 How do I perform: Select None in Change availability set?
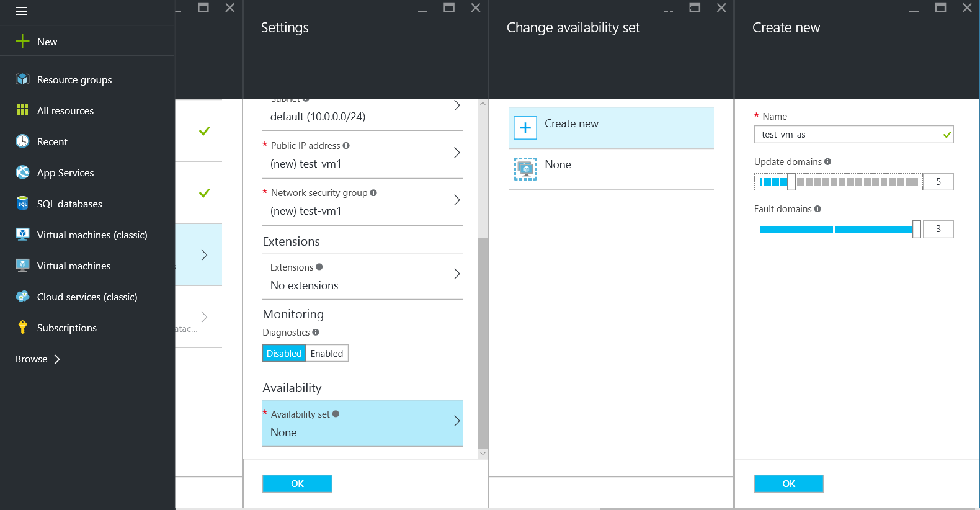click(611, 169)
